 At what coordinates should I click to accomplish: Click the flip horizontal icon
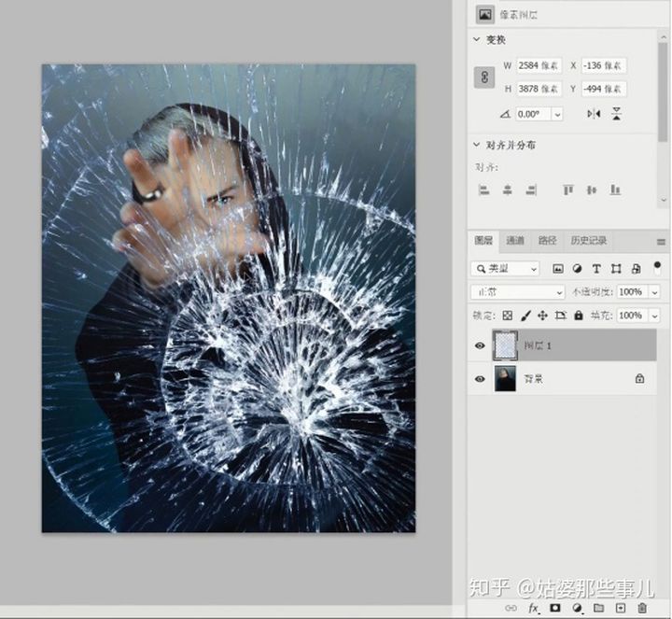[x=594, y=114]
